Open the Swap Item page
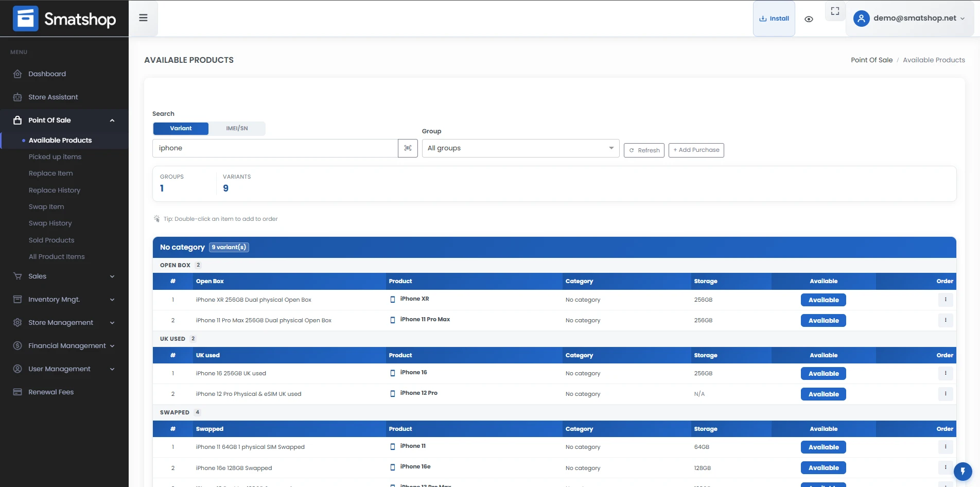Screen dimensions: 980x487 (46, 207)
